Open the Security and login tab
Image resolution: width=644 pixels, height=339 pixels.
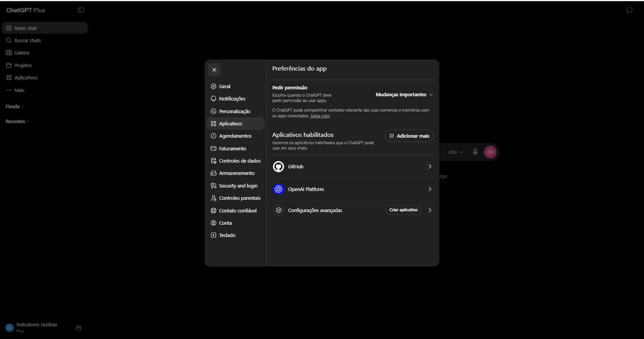(x=235, y=186)
